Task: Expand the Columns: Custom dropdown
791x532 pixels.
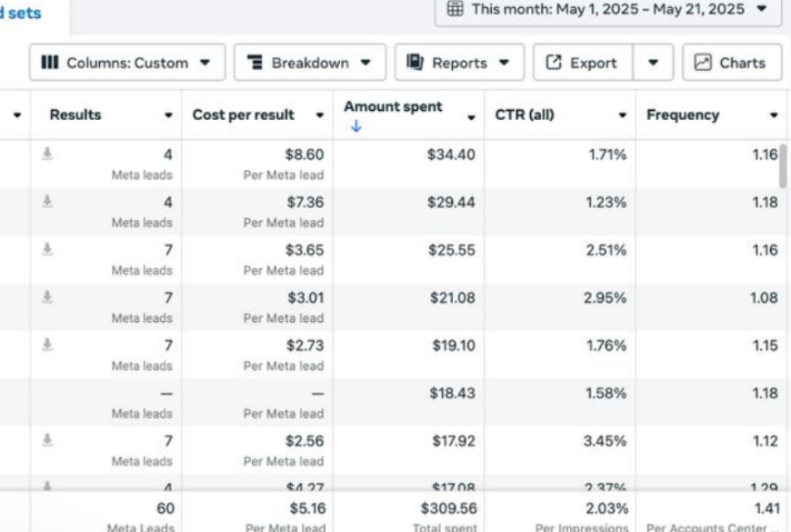Action: coord(205,63)
